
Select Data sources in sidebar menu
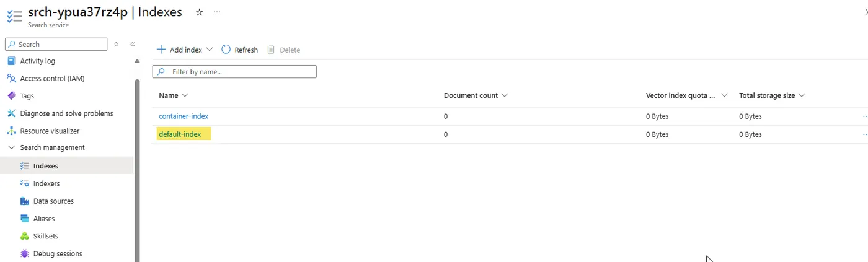click(53, 201)
